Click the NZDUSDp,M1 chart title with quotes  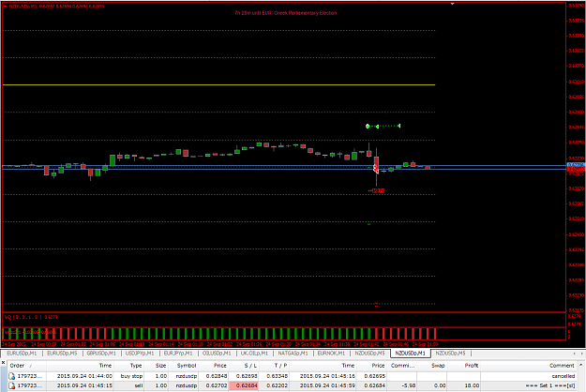pos(56,6)
